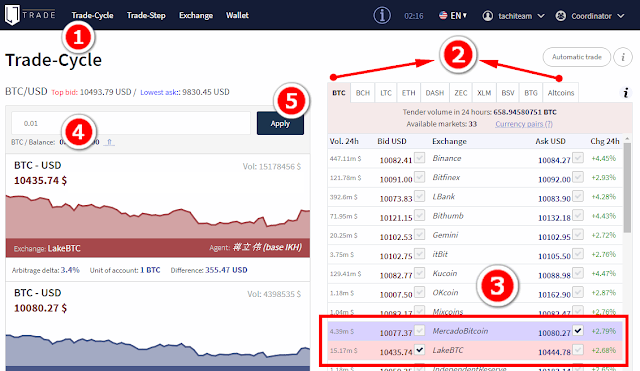Screen dimensions: 640x371
Task: Expand the tachiteam account dropdown arrow
Action: 541,16
